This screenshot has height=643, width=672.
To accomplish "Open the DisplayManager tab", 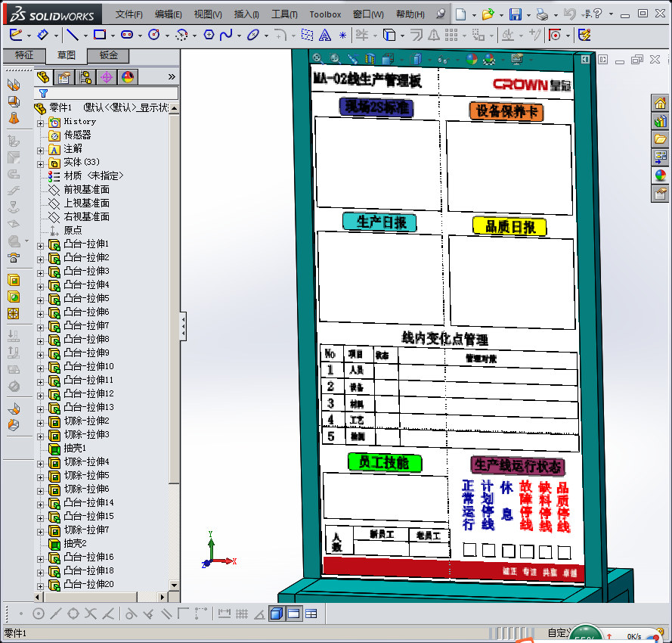I will [128, 77].
